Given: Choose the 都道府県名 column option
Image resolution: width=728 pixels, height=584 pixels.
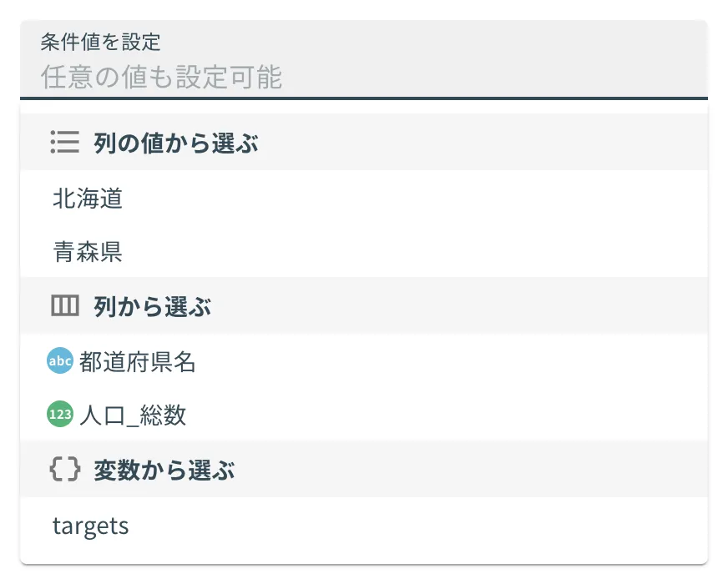Looking at the screenshot, I should [364, 361].
